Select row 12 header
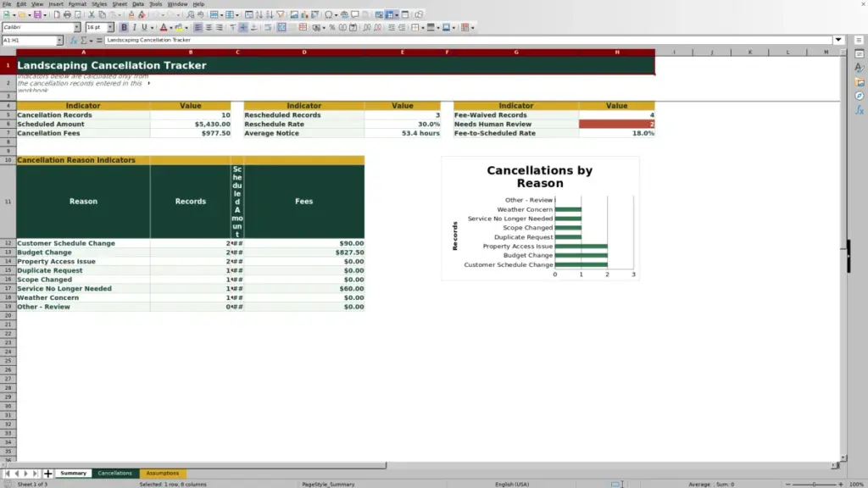 click(x=8, y=243)
